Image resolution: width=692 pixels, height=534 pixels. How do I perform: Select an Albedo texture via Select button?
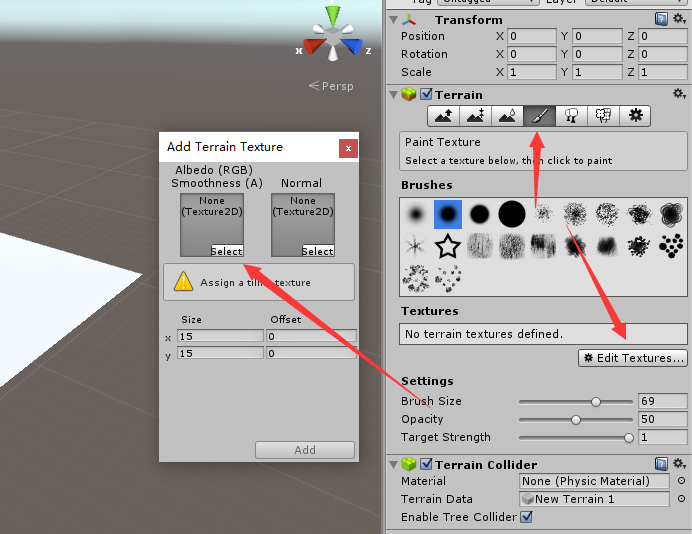click(x=227, y=251)
